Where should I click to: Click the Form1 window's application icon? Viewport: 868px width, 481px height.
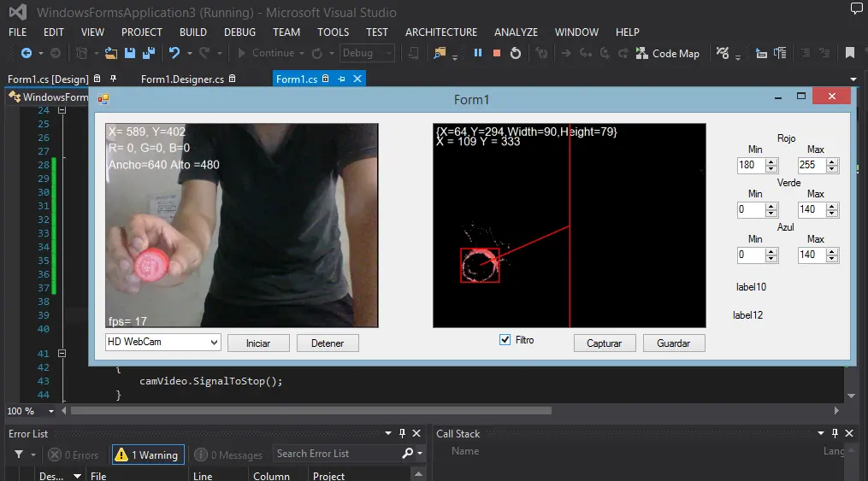point(103,99)
